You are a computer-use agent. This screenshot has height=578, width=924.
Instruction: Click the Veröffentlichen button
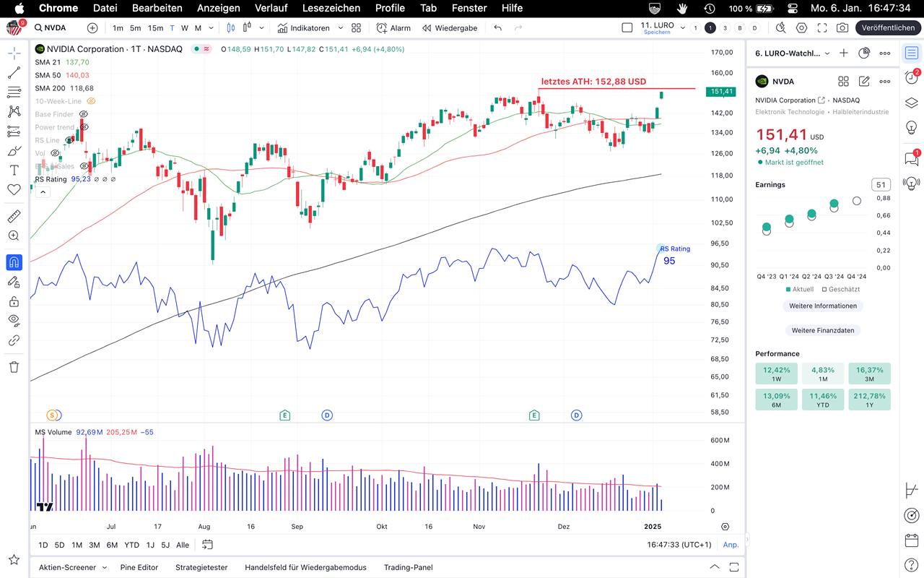pyautogui.click(x=888, y=28)
